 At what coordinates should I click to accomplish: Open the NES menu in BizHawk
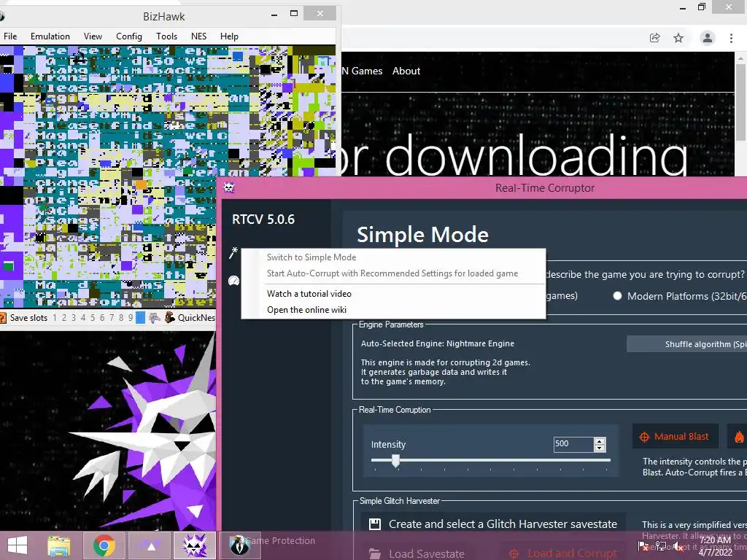(198, 36)
